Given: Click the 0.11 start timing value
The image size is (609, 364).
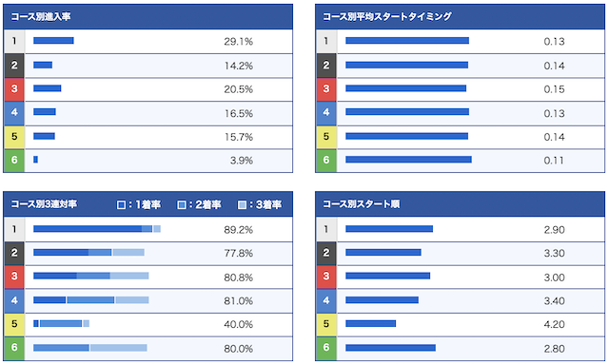Looking at the screenshot, I should tap(554, 161).
